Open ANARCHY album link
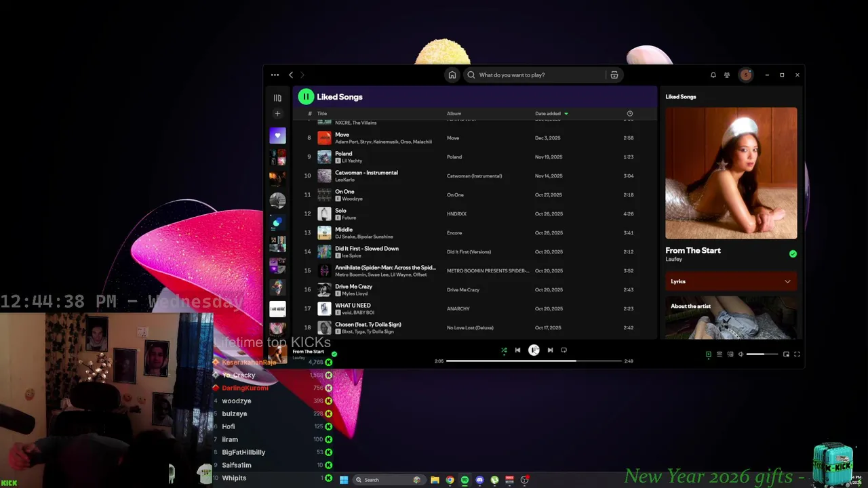 (458, 309)
